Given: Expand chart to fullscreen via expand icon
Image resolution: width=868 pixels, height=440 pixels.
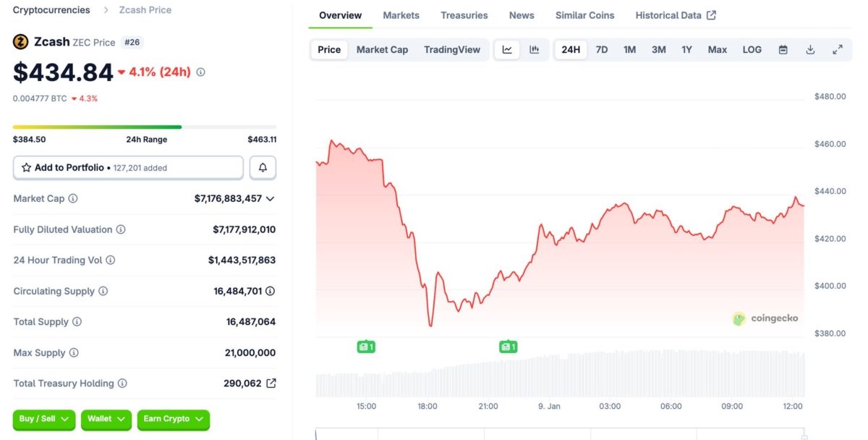Looking at the screenshot, I should 838,49.
